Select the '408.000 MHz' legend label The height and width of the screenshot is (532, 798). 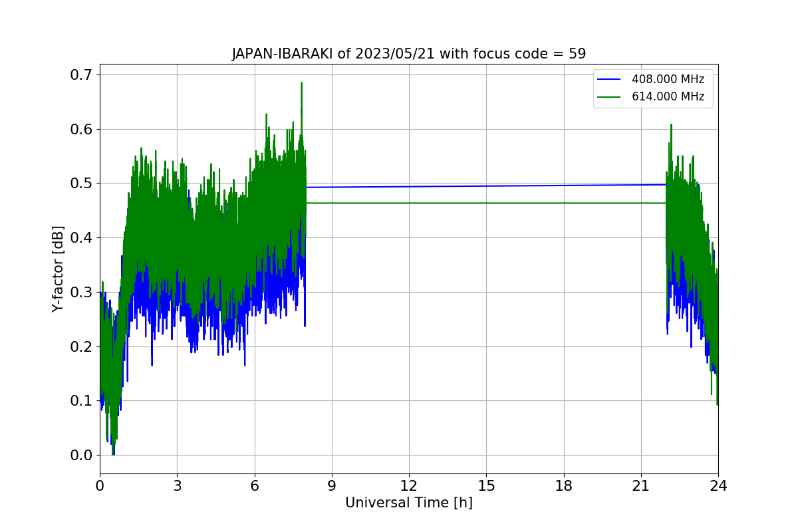pyautogui.click(x=668, y=79)
